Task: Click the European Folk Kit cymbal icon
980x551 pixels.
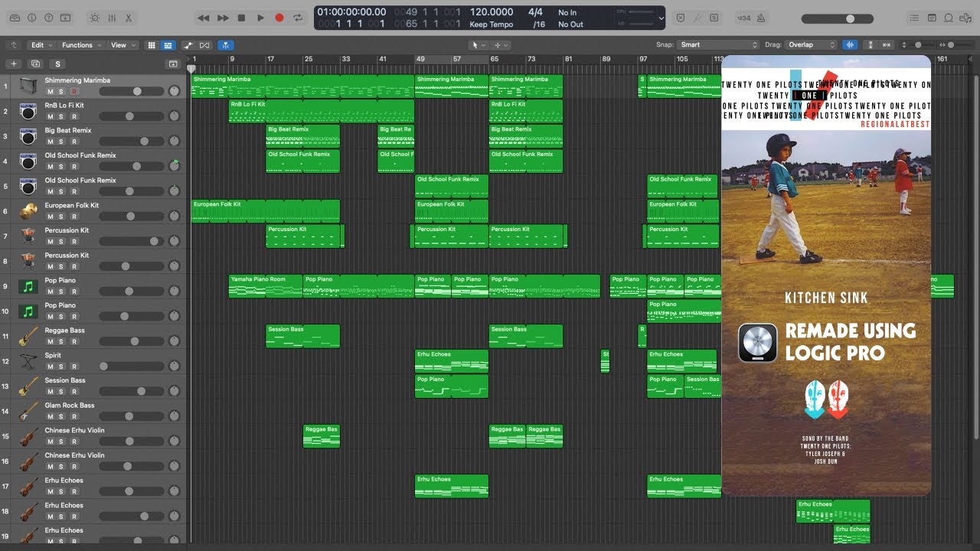Action: 28,211
